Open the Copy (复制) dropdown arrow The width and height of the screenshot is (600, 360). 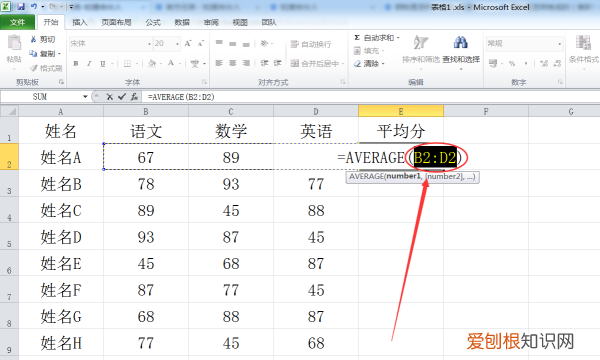60,54
